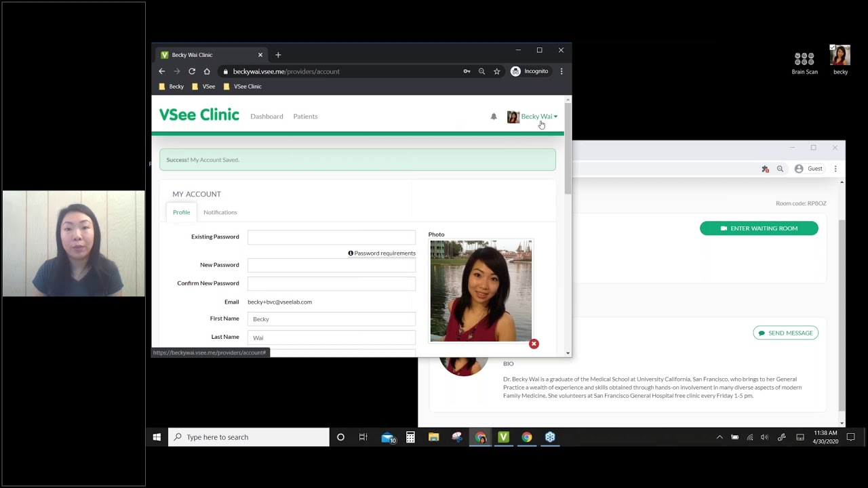The height and width of the screenshot is (488, 868).
Task: Bookmark this page with star icon
Action: pos(496,71)
